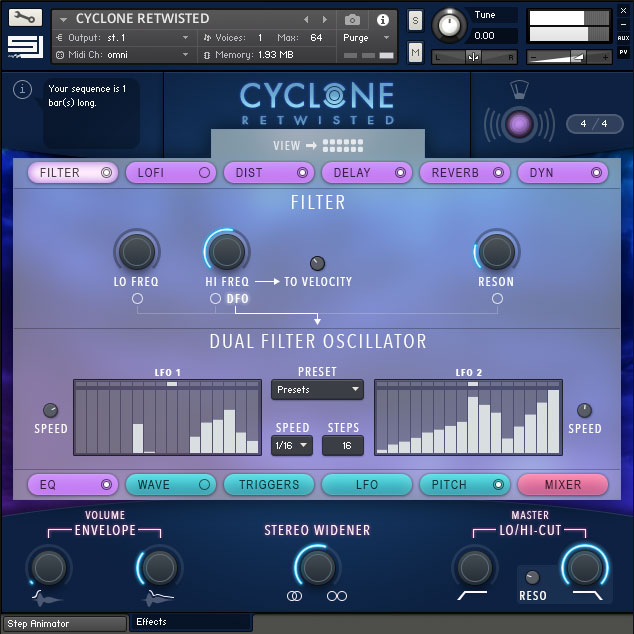Click the wrench settings icon
The height and width of the screenshot is (634, 634).
[x=25, y=18]
